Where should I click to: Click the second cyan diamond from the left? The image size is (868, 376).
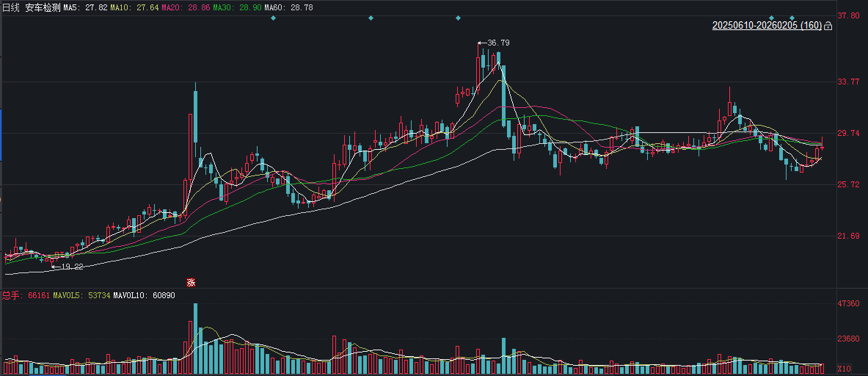pos(371,18)
